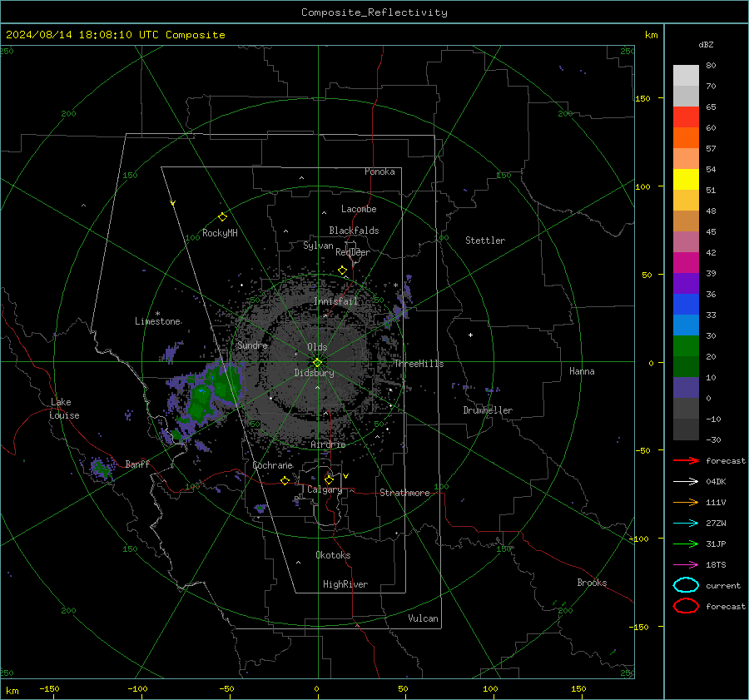Click the magenta 18TS arrow icon
This screenshot has height=700, width=749.
pos(686,565)
